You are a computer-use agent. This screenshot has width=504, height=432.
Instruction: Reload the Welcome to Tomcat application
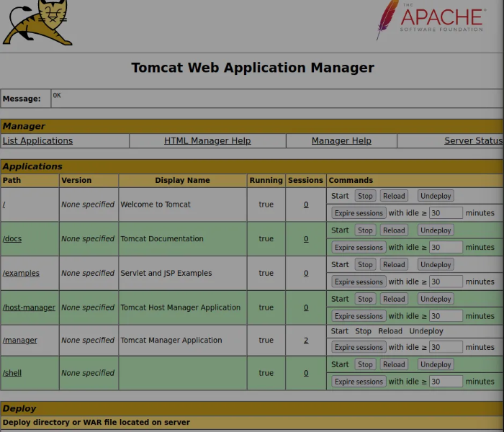click(x=394, y=196)
